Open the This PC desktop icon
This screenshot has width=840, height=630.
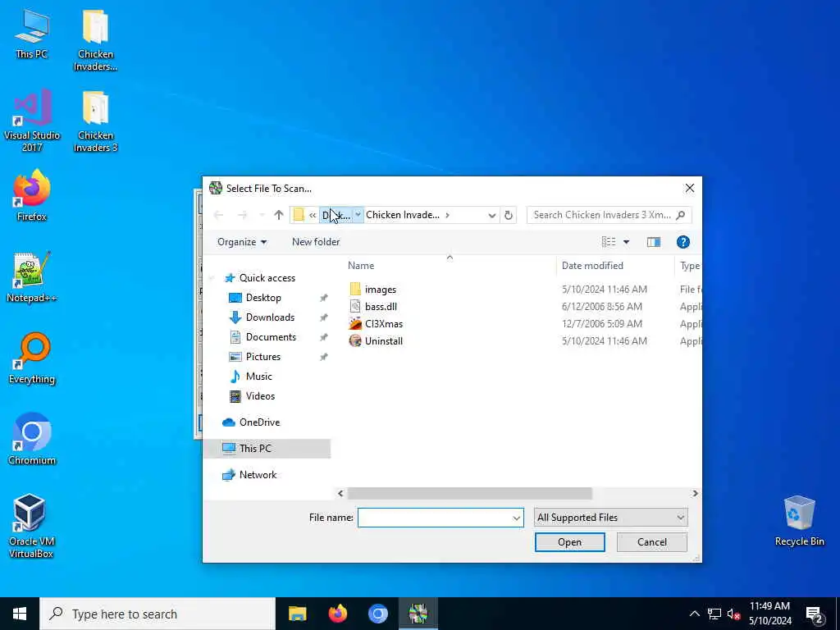click(32, 33)
